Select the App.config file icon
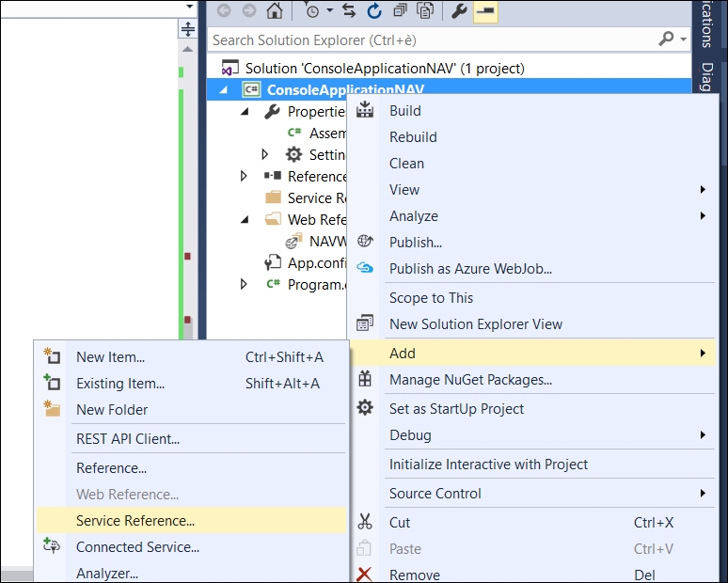 pos(273,262)
